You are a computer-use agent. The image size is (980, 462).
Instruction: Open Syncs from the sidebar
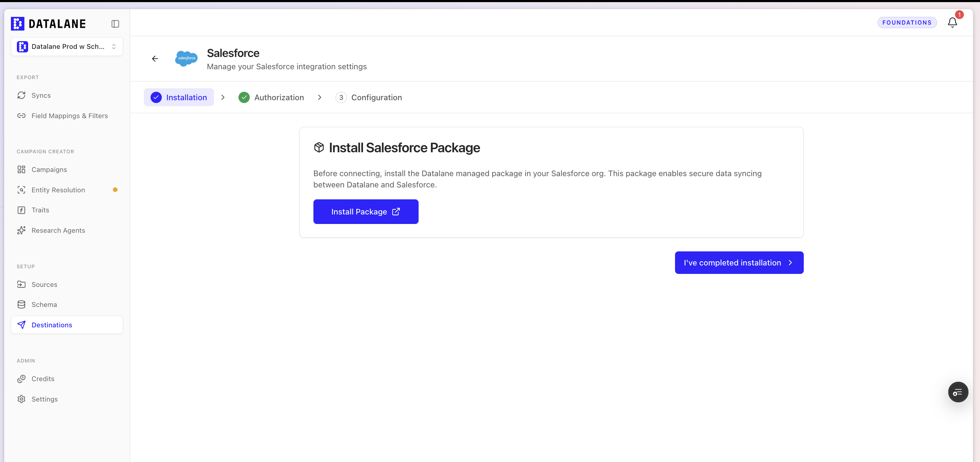tap(67, 95)
